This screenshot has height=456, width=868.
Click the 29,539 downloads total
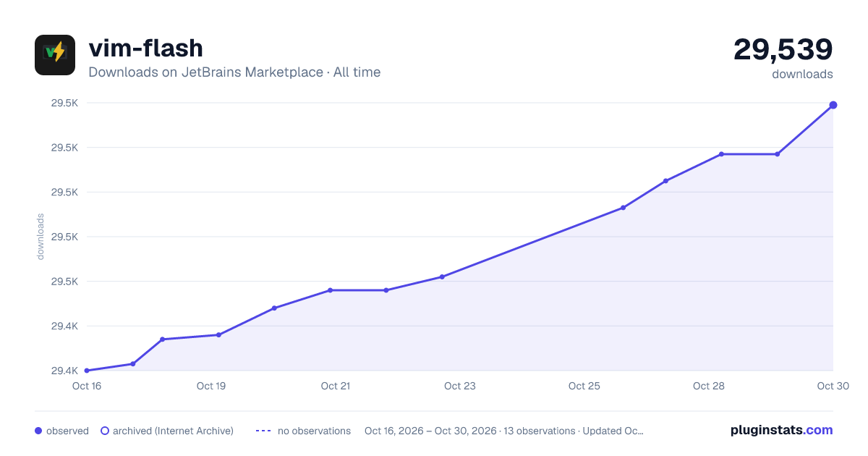point(783,50)
